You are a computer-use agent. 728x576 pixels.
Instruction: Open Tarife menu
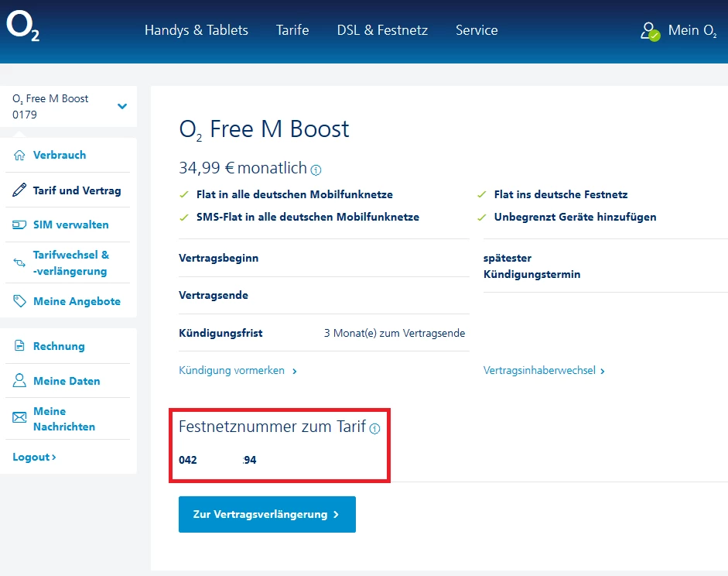tap(292, 30)
